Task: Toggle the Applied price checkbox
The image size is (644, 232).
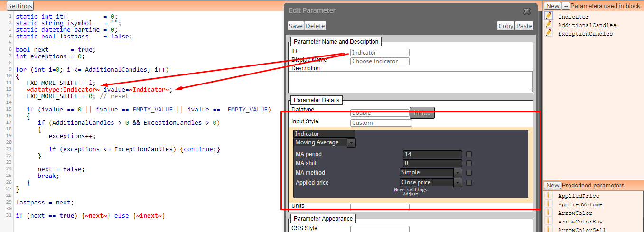Action: 469,182
